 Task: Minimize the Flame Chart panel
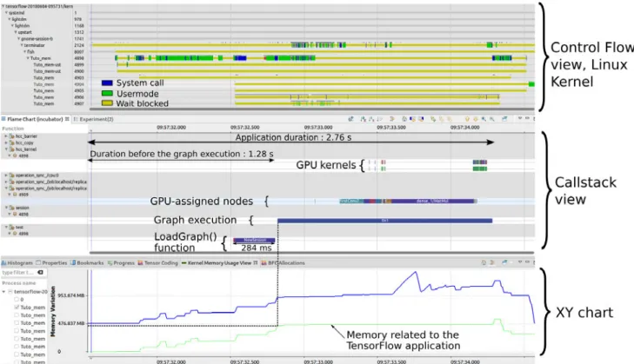click(x=527, y=118)
